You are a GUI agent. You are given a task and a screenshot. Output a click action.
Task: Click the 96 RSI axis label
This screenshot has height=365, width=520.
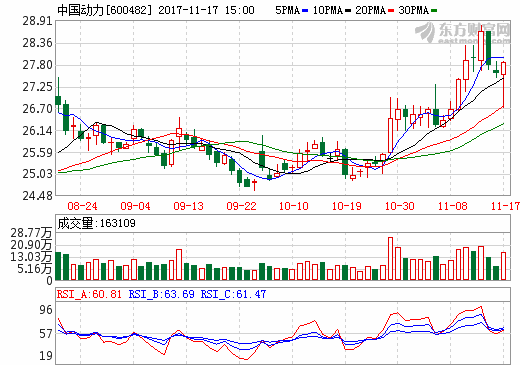pyautogui.click(x=46, y=310)
